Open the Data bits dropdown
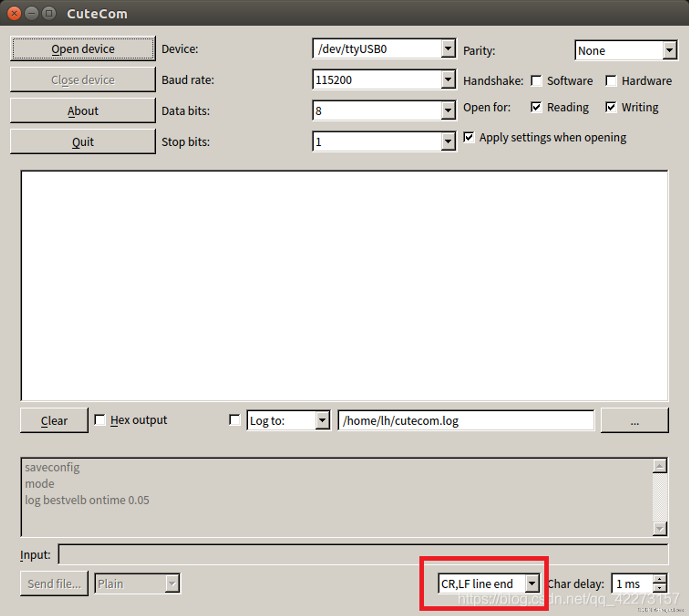The width and height of the screenshot is (689, 616). (x=384, y=111)
